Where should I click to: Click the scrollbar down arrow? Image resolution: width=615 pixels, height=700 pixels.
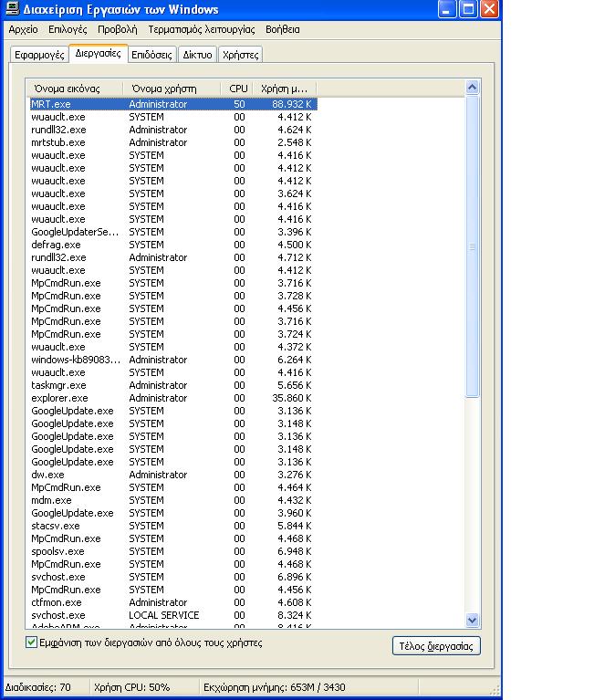coord(472,620)
